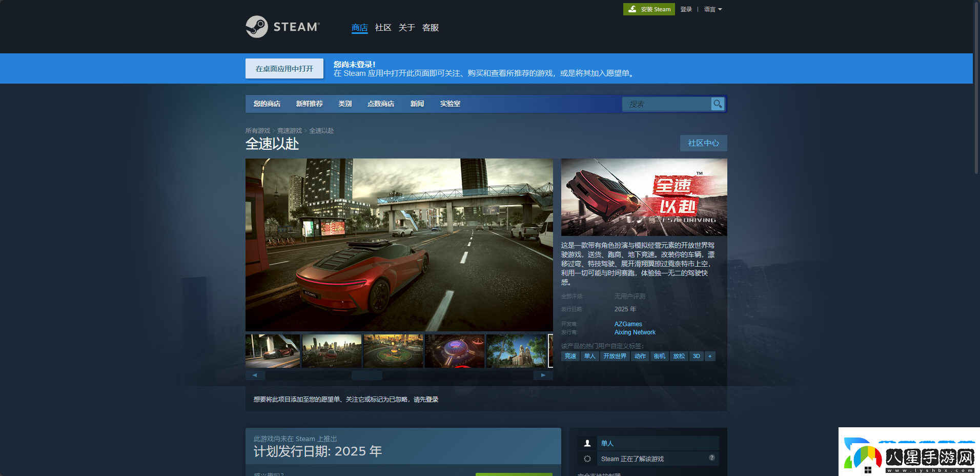Screen dimensions: 980x476
Task: Open the 实验室 labs tab
Action: (450, 104)
